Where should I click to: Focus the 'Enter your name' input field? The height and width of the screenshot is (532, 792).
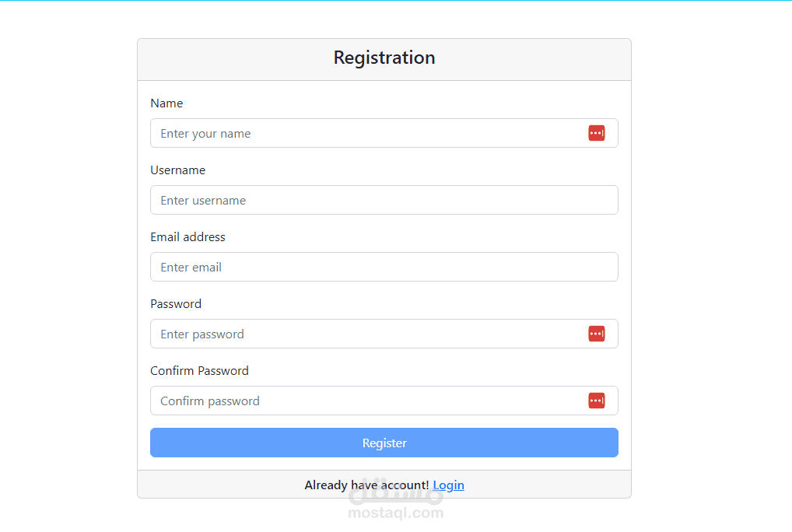(366, 133)
